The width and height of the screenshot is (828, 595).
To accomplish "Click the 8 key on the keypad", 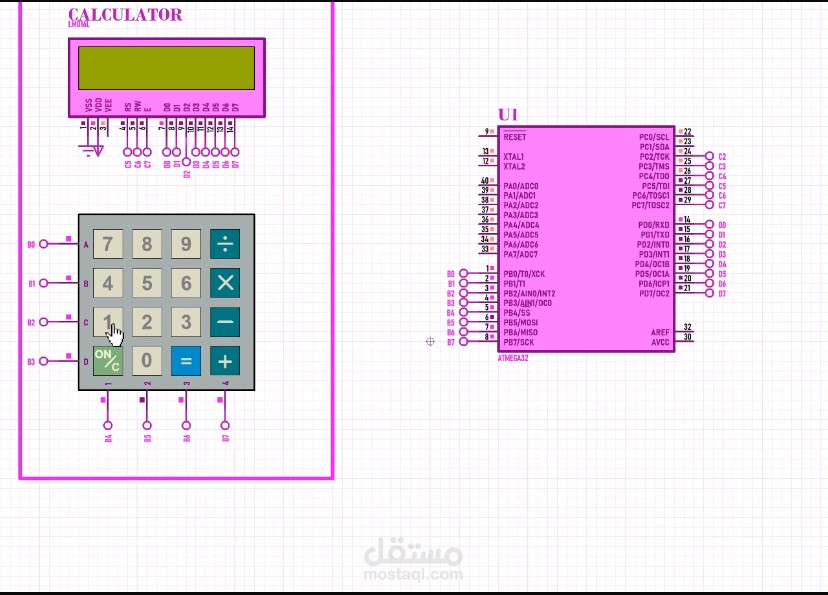I will 147,244.
